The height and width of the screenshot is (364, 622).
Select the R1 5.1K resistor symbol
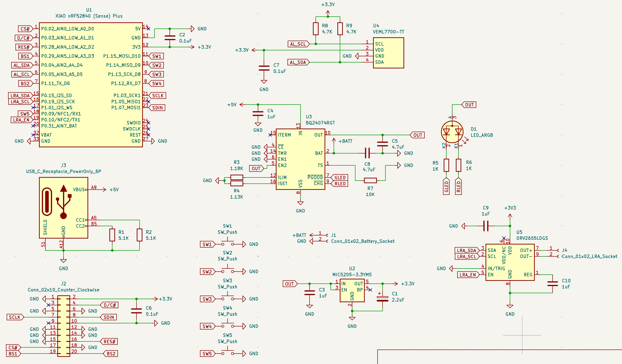[112, 235]
